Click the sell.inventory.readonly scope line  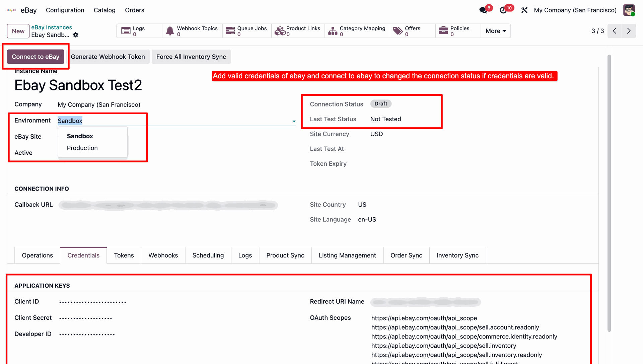pyautogui.click(x=456, y=355)
